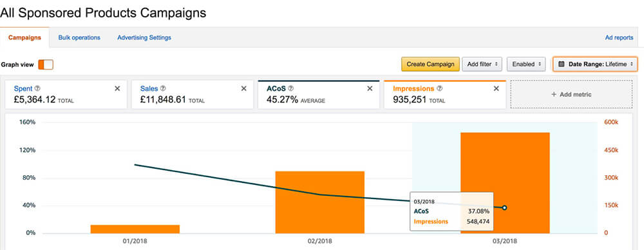Click the help icon next to Spent
This screenshot has height=250, width=644.
37,88
